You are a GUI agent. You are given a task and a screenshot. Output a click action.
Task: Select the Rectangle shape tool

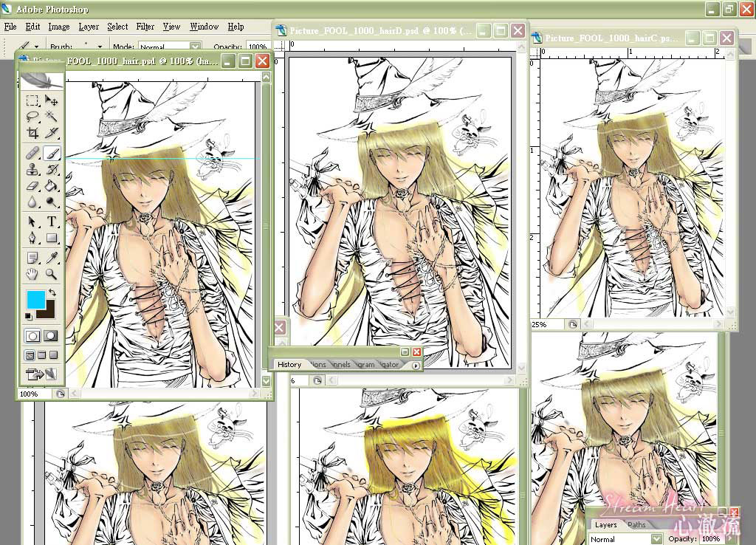pos(51,238)
